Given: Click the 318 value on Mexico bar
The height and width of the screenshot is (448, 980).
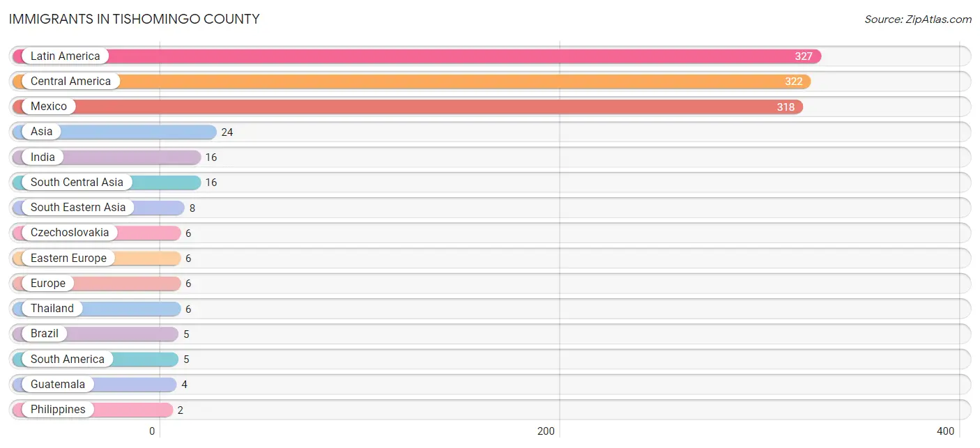Looking at the screenshot, I should [786, 107].
